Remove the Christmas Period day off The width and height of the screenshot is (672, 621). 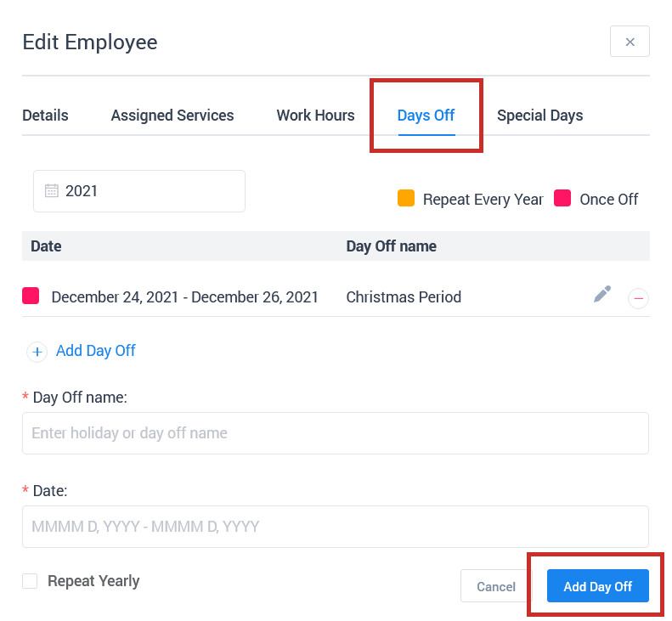coord(638,298)
